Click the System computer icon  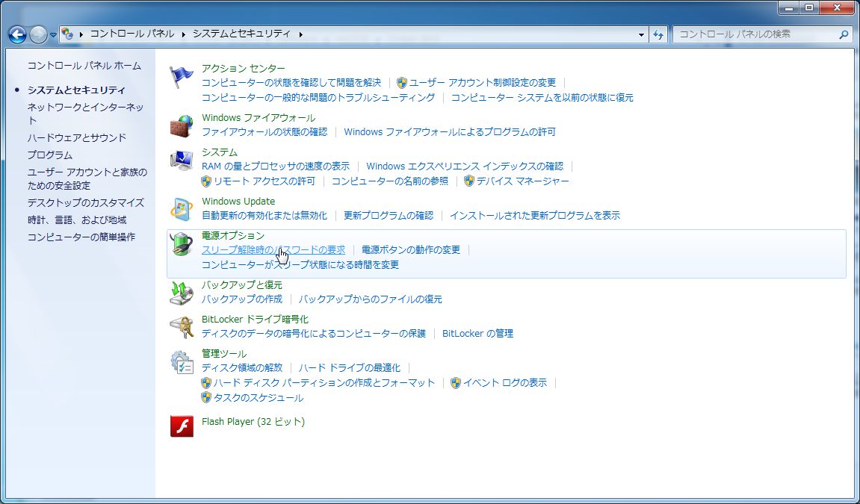click(x=181, y=161)
